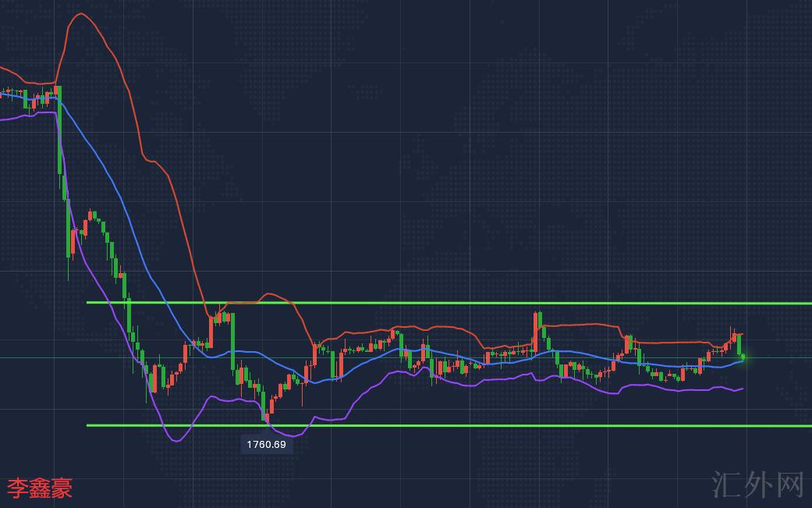Click the tall red candle spiking toward the upper green line
The image size is (812, 508).
click(536, 328)
